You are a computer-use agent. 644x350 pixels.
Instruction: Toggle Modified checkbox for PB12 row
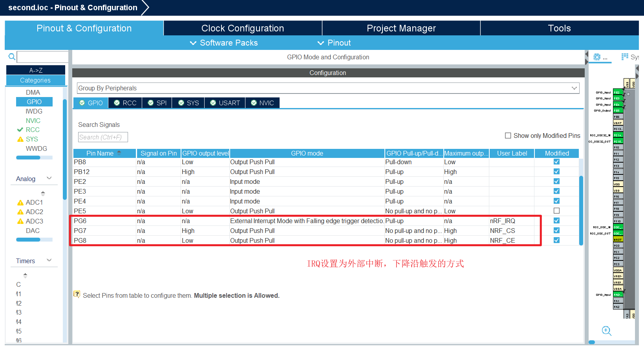pos(556,172)
